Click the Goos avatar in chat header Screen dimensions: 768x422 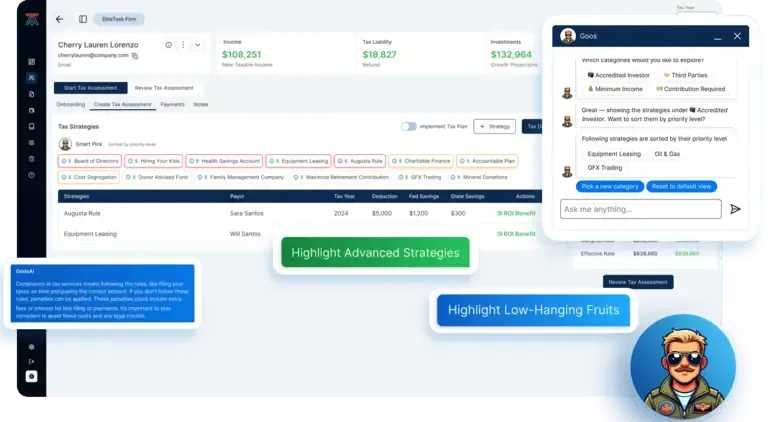pyautogui.click(x=568, y=36)
